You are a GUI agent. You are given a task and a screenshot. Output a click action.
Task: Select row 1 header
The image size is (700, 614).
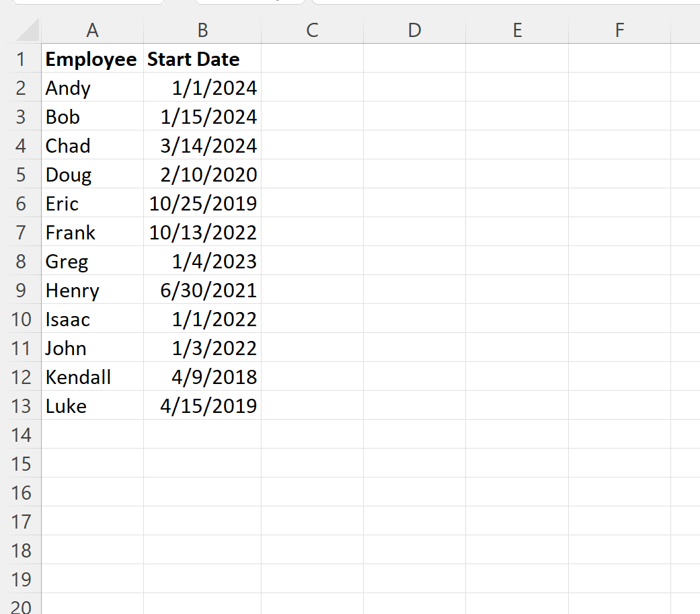21,59
